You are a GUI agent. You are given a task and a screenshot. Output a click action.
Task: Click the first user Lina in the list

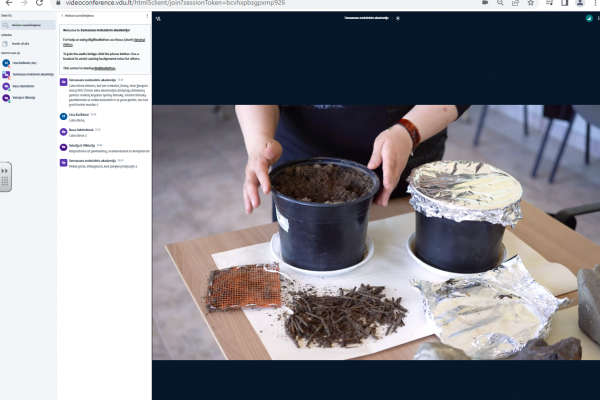pyautogui.click(x=28, y=63)
